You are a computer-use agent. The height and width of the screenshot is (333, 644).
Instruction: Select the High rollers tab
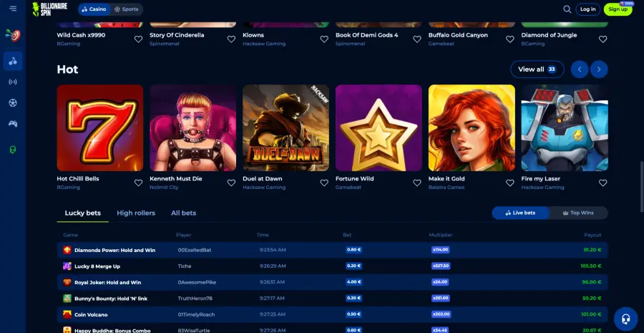click(x=136, y=213)
